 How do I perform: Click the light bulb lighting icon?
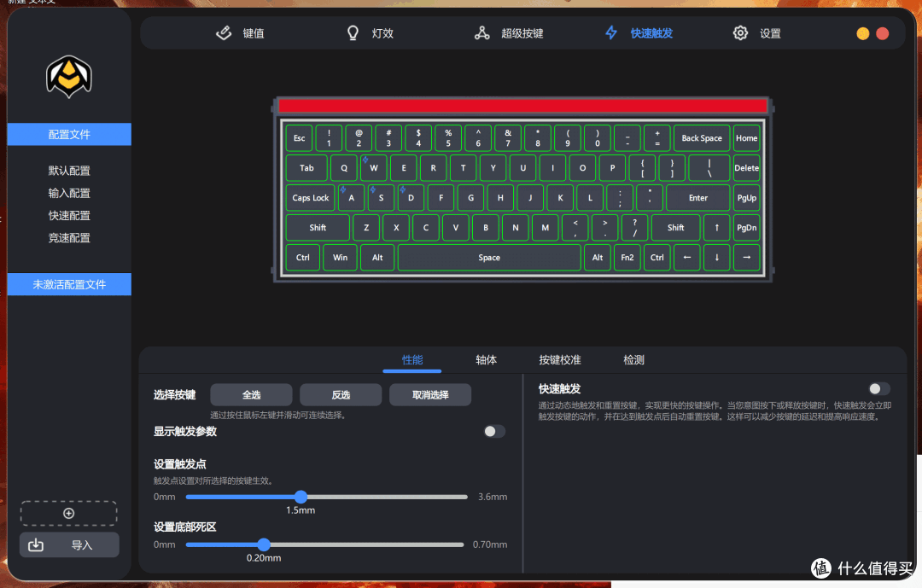353,33
